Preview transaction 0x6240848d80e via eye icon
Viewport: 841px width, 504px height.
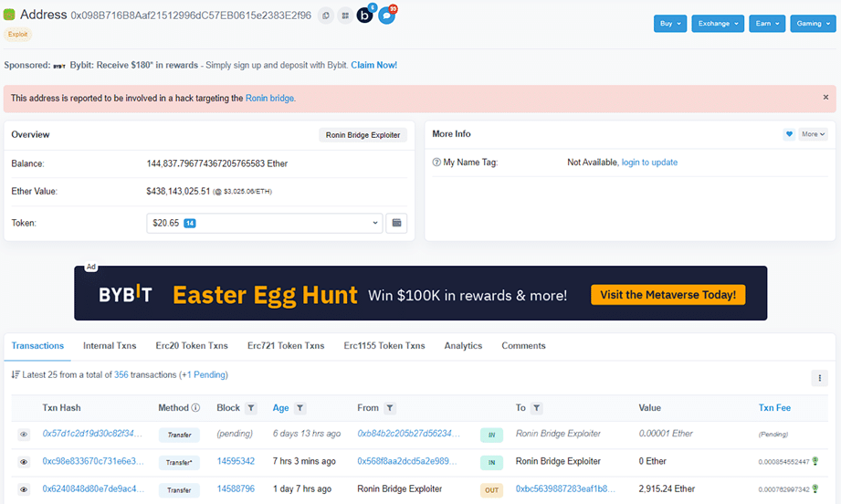tap(24, 489)
